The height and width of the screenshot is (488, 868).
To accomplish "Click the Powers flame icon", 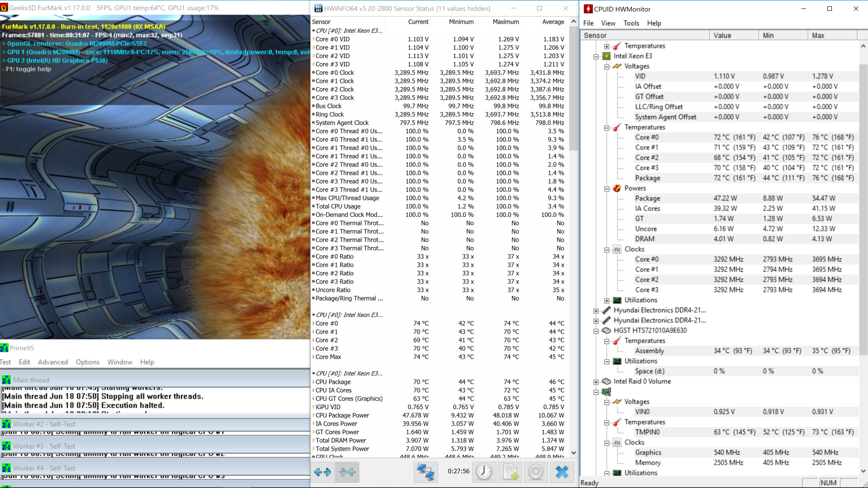I will [x=617, y=188].
